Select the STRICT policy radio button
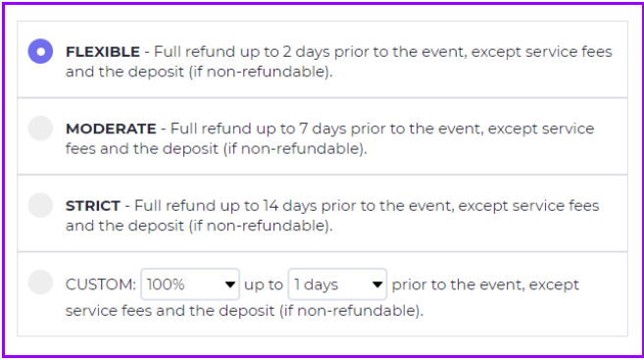Viewport: 644px width, 360px height. 40,205
